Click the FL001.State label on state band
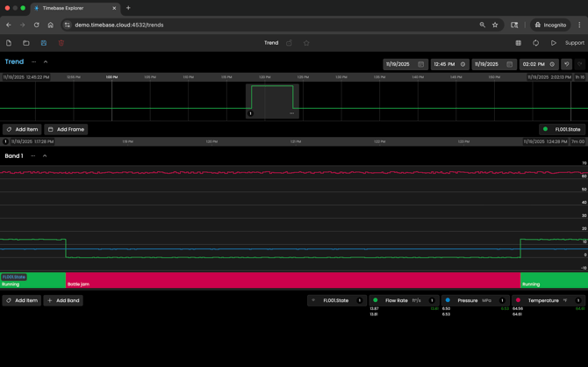 [x=14, y=277]
